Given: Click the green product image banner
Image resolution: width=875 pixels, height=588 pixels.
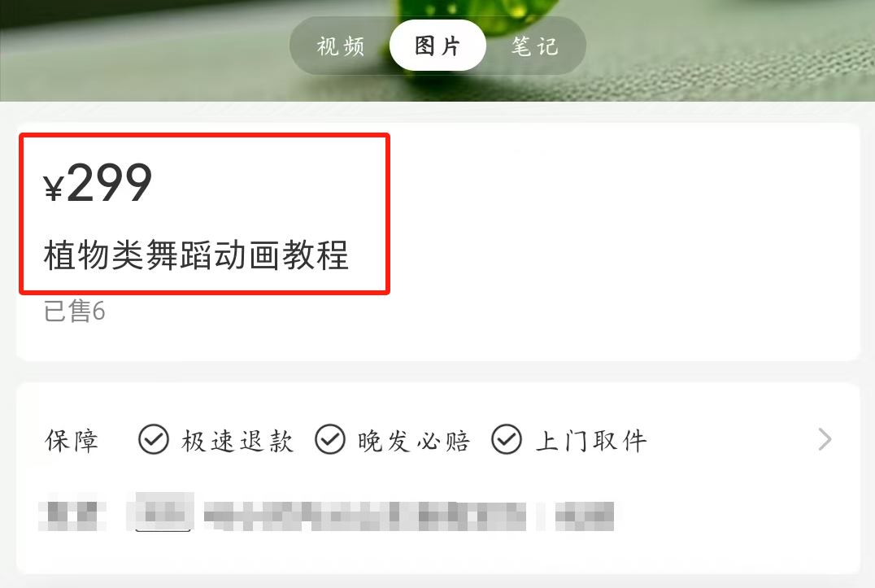Looking at the screenshot, I should [437, 50].
